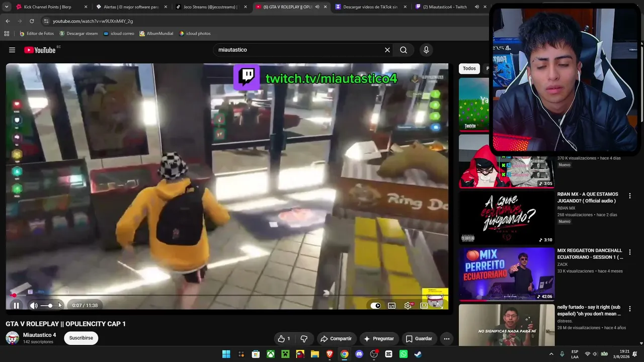Open Steam from the taskbar
Viewport: 644px width, 362px height.
(x=418, y=354)
